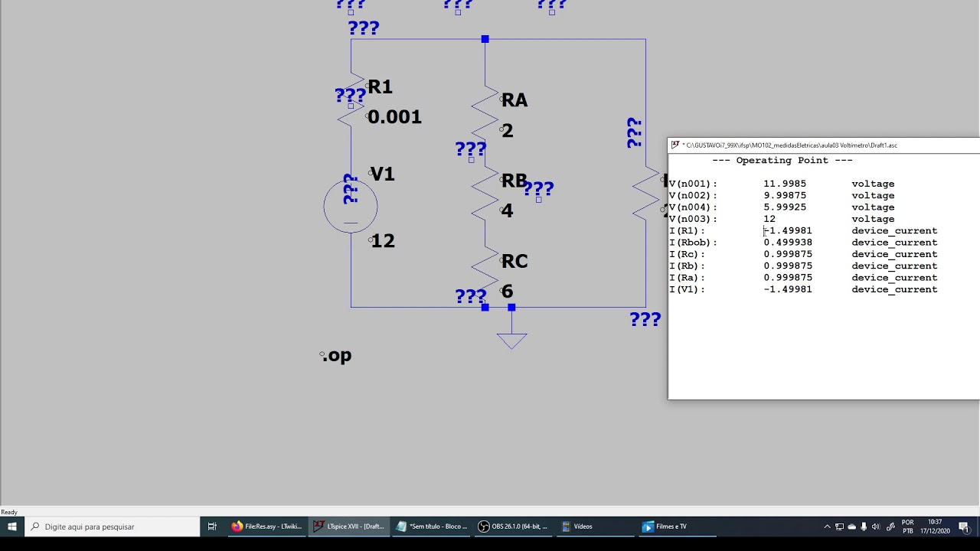
Task: Click the 9.99875 voltage value
Action: click(x=785, y=196)
